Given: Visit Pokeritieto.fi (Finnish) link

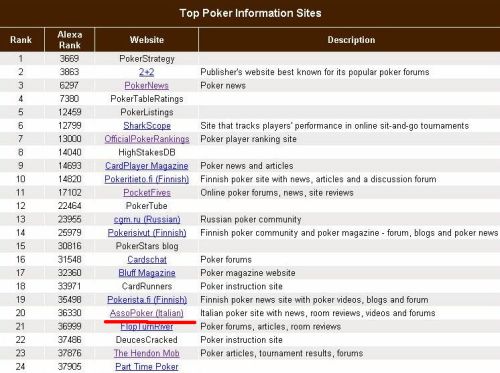Looking at the screenshot, I should [x=147, y=179].
